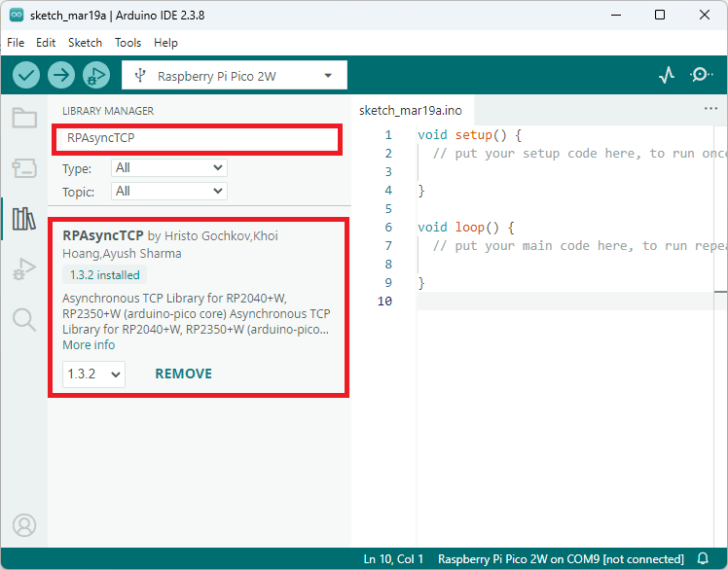Toggle the Library Manager books icon

(23, 219)
